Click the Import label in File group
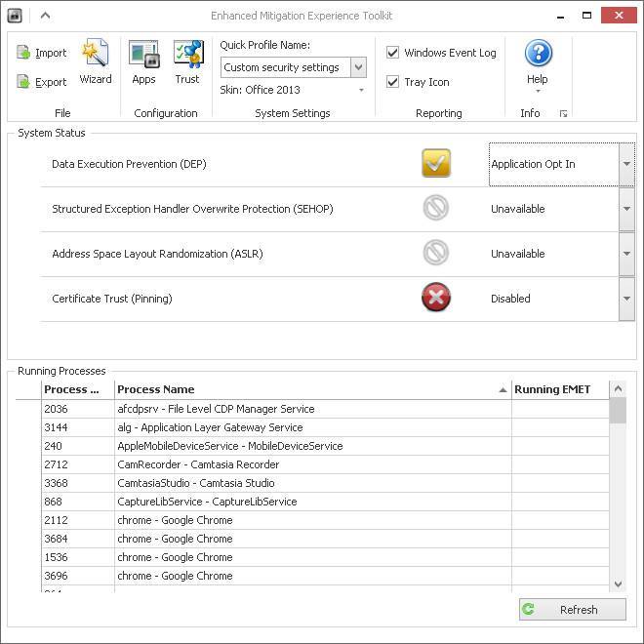644x644 pixels. (x=51, y=53)
